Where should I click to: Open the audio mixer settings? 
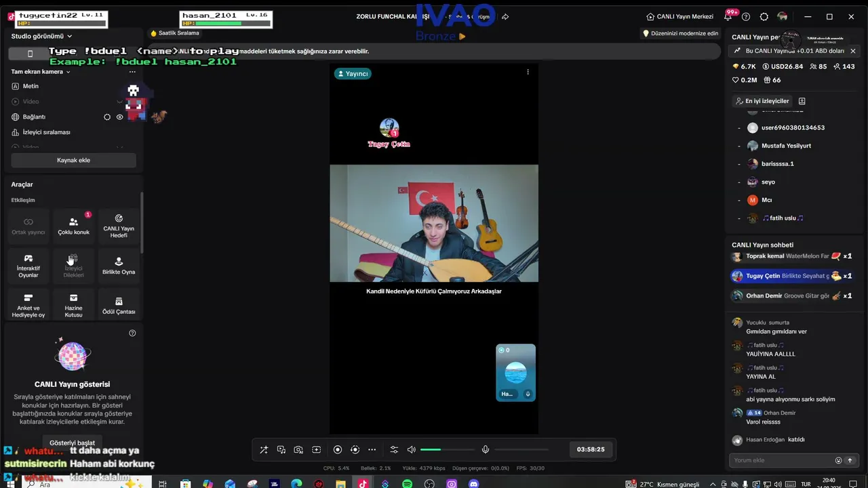point(394,449)
